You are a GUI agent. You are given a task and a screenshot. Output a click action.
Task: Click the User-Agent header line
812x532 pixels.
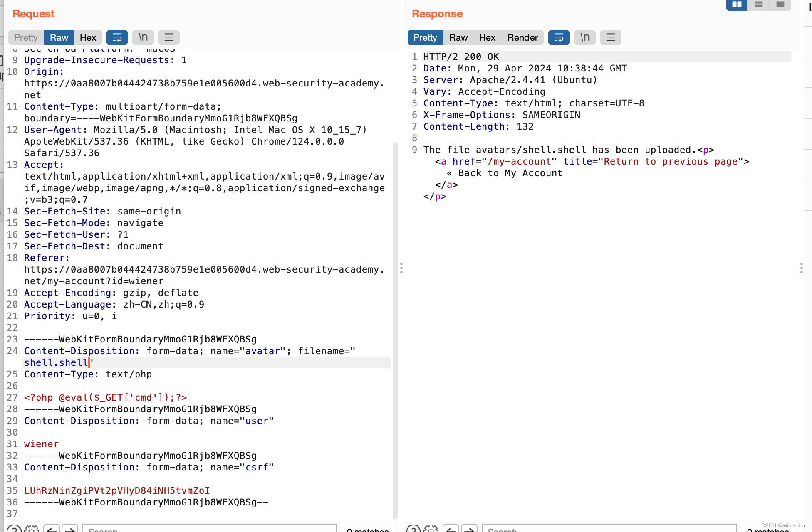tap(196, 141)
